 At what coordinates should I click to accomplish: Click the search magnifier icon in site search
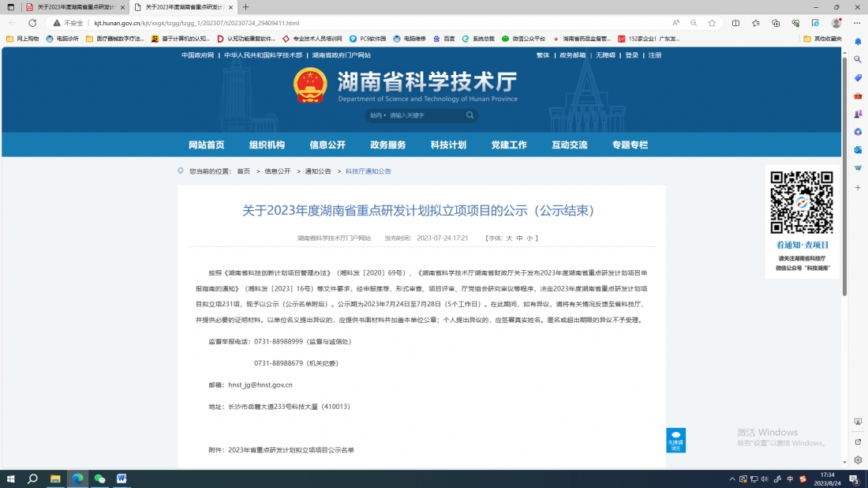point(470,115)
